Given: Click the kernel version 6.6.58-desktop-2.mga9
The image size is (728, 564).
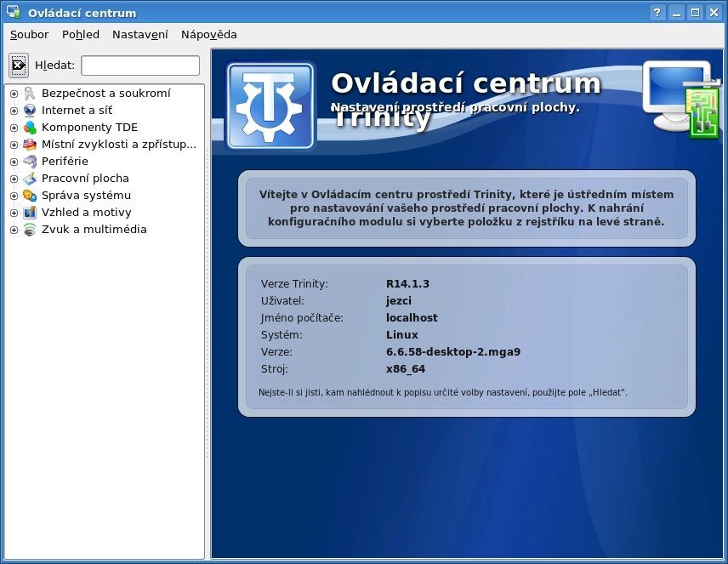Looking at the screenshot, I should pyautogui.click(x=453, y=352).
